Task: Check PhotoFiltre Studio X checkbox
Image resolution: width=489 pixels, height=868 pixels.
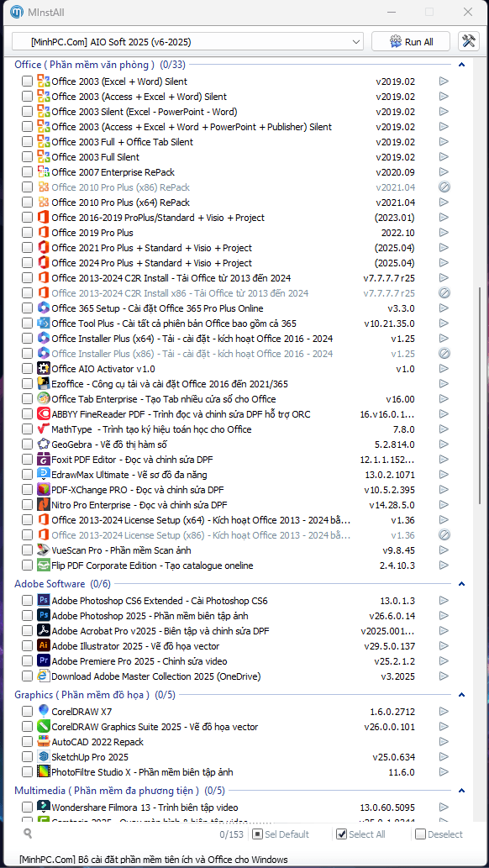Action: click(27, 771)
